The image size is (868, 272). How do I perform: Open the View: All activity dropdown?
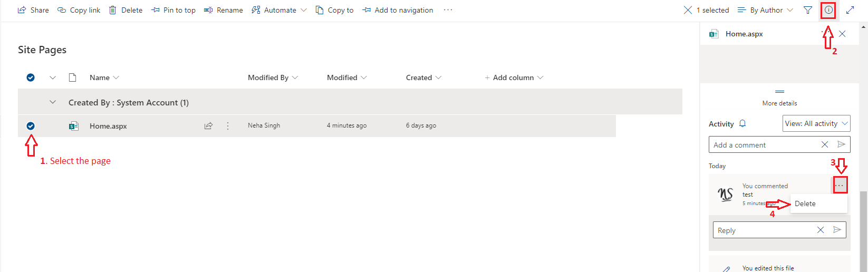pos(816,123)
